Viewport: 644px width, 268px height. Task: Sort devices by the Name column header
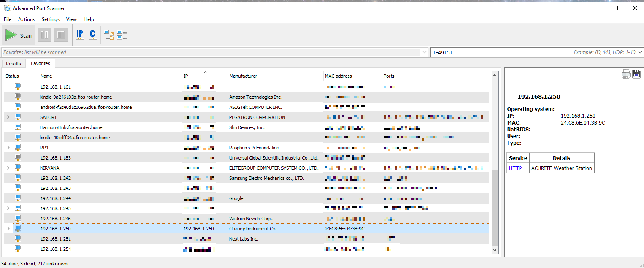point(46,76)
